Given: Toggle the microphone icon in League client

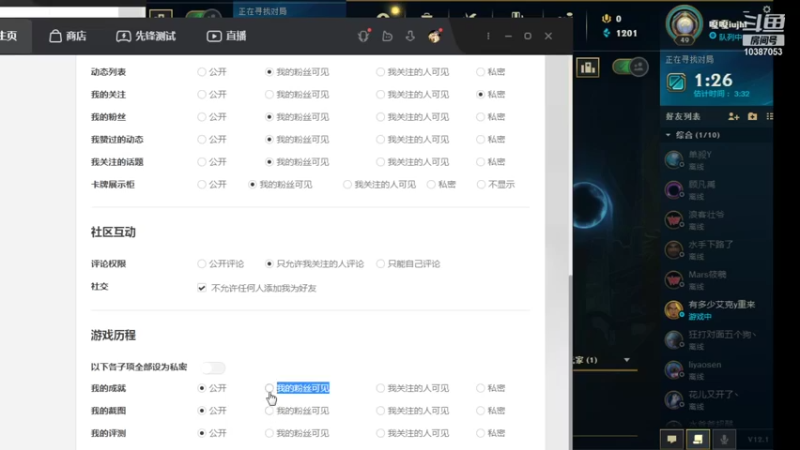Looking at the screenshot, I should (x=724, y=439).
